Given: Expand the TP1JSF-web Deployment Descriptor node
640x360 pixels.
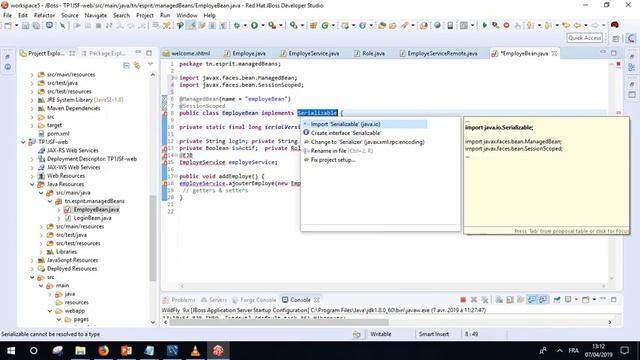Looking at the screenshot, I should pos(32,159).
